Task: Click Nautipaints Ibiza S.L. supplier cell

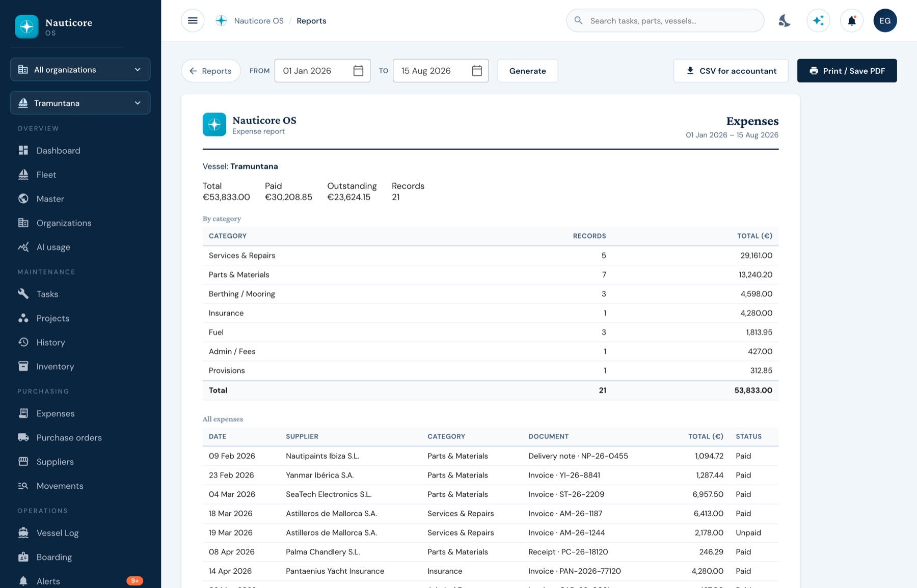Action: (322, 456)
